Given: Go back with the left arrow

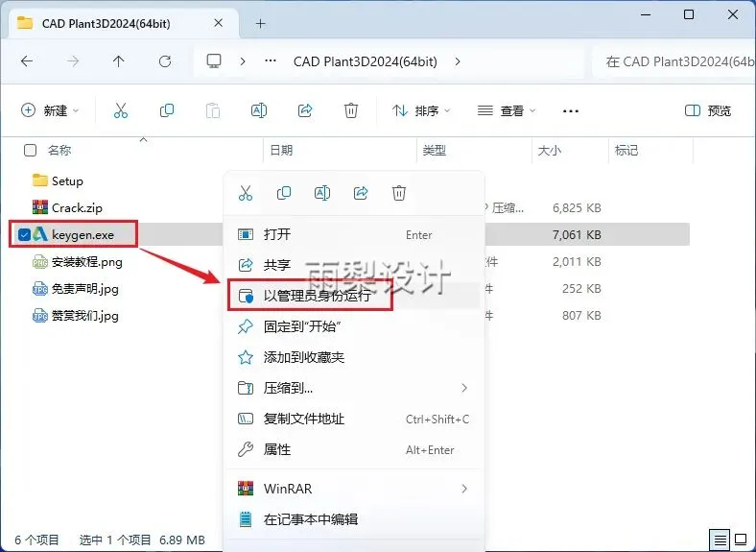Looking at the screenshot, I should coord(27,61).
